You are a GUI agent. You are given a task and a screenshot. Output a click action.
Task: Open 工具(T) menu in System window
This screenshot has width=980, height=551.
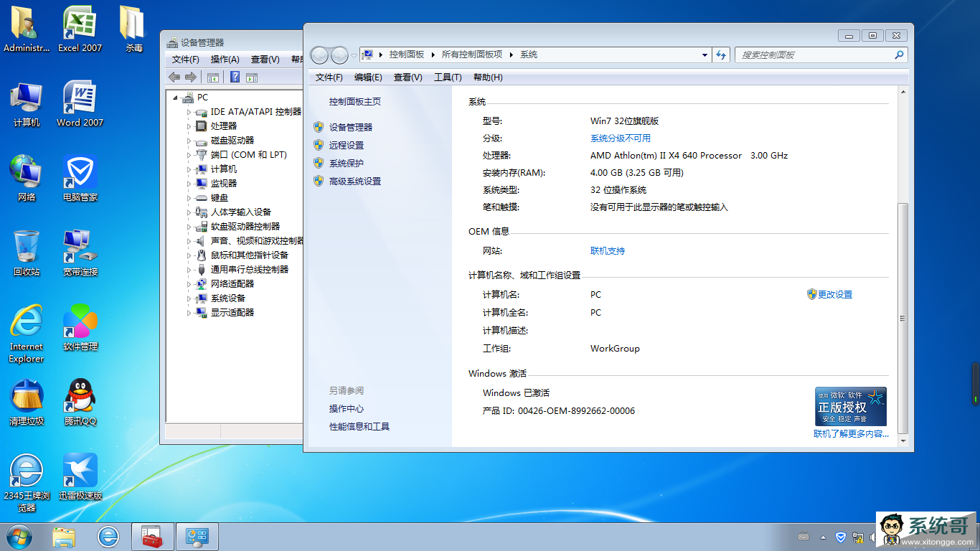click(448, 77)
